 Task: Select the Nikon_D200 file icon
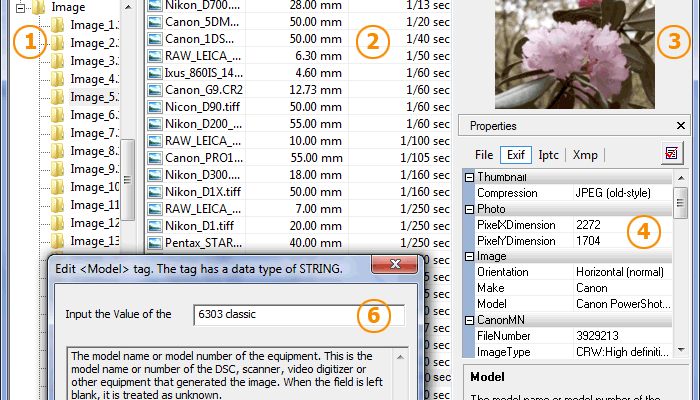click(155, 124)
